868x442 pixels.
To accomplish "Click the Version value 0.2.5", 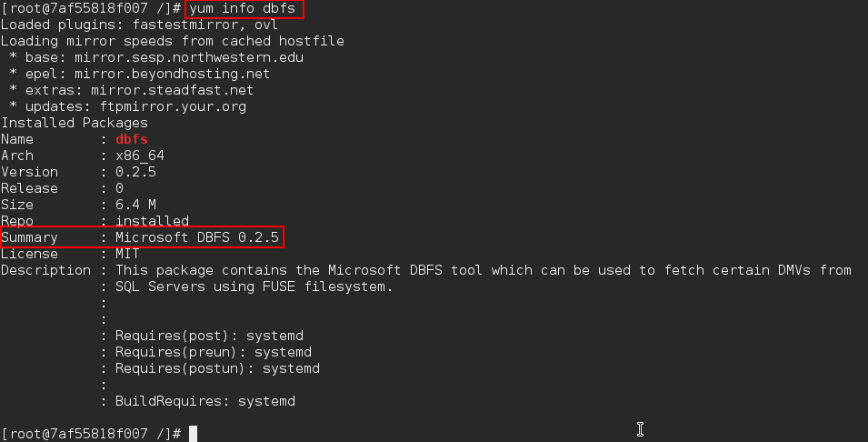I will coord(135,172).
